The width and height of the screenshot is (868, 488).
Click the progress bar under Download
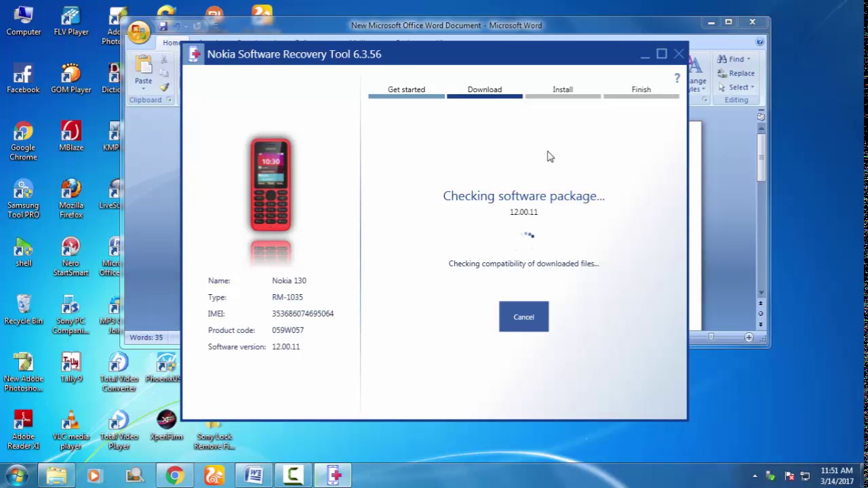click(484, 97)
